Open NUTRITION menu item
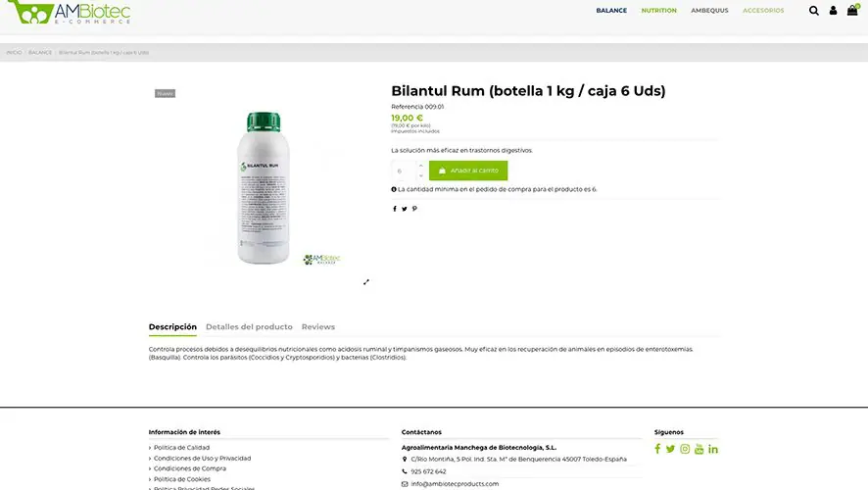This screenshot has height=490, width=868. coord(658,11)
